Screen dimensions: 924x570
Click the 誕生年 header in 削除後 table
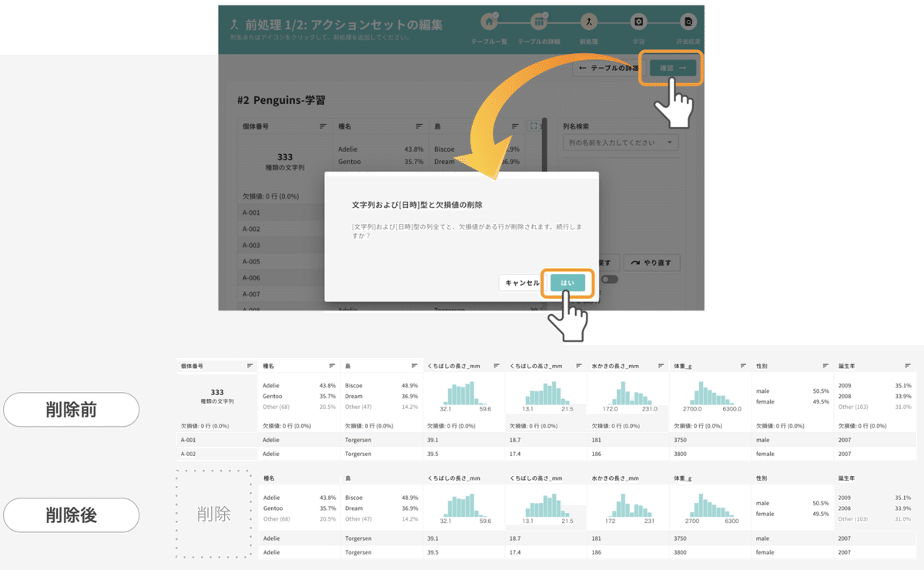(x=846, y=478)
